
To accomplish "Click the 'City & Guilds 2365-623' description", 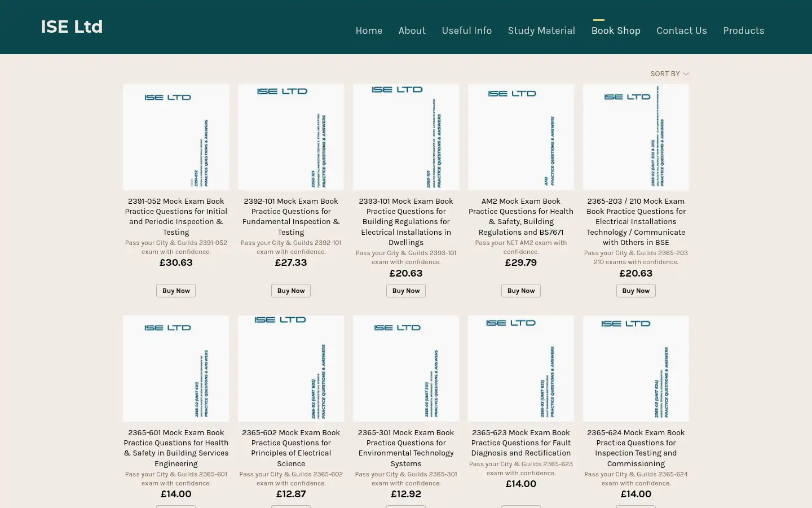I will click(521, 468).
